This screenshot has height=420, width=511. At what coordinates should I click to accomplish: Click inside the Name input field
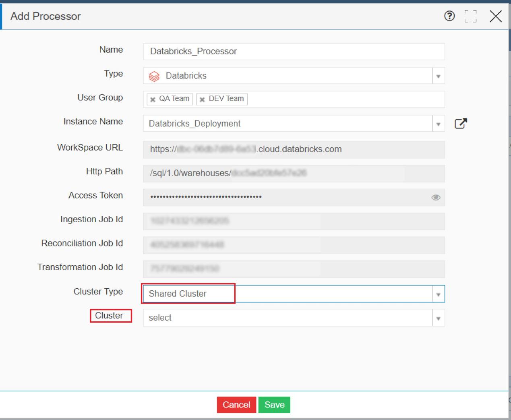point(293,51)
